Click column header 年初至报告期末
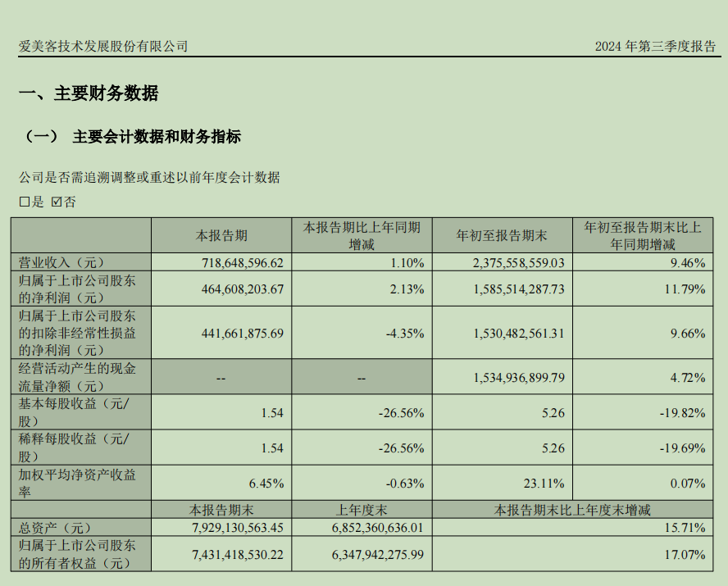This screenshot has width=728, height=586. tap(502, 236)
